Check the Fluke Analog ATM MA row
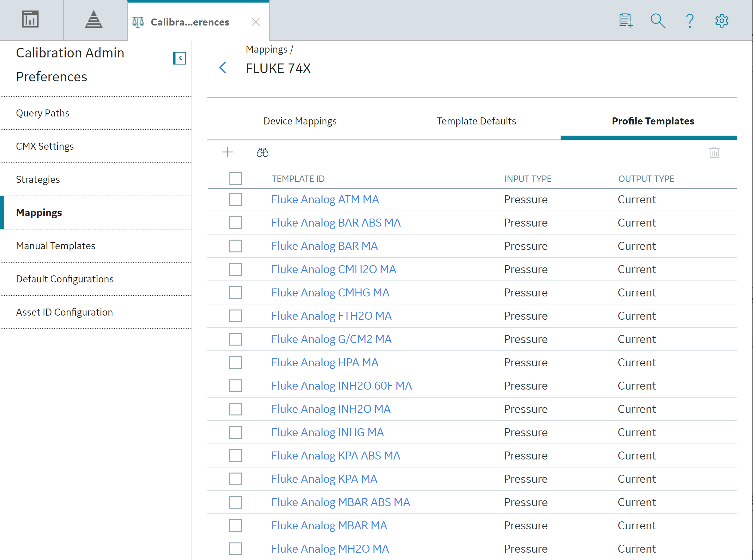Viewport: 753px width, 560px height. tap(235, 200)
